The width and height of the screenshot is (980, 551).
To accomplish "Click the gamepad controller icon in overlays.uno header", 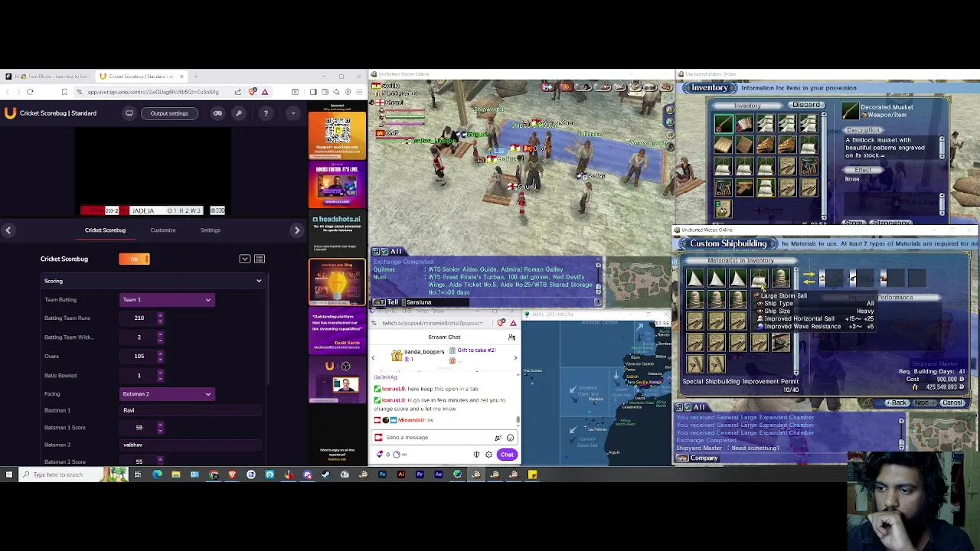I will pos(217,113).
